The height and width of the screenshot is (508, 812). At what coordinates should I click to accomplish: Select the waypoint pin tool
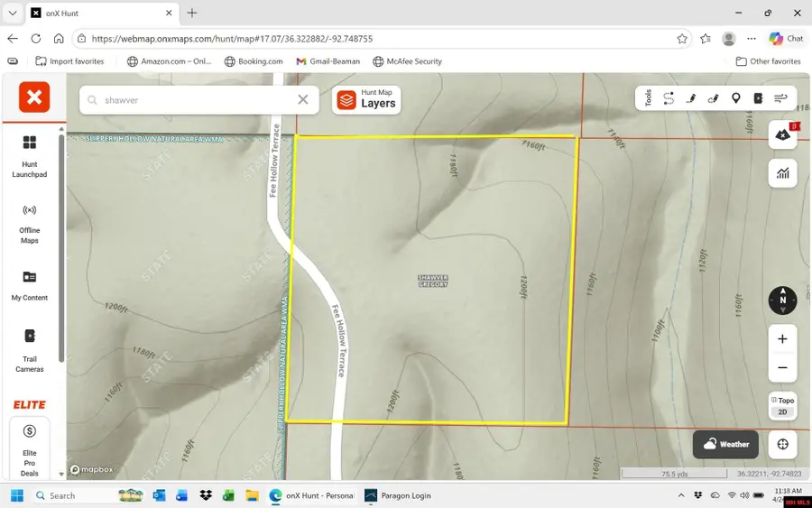pyautogui.click(x=736, y=98)
